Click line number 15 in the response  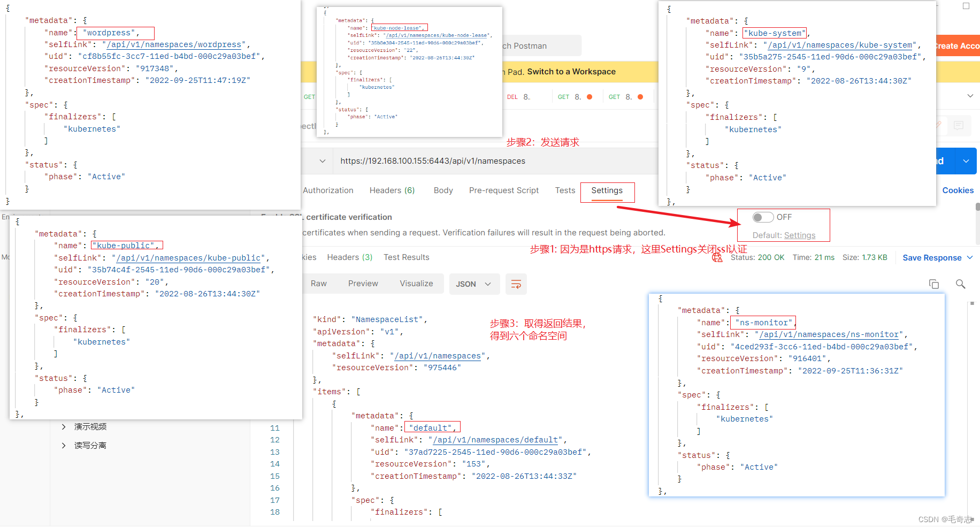274,476
